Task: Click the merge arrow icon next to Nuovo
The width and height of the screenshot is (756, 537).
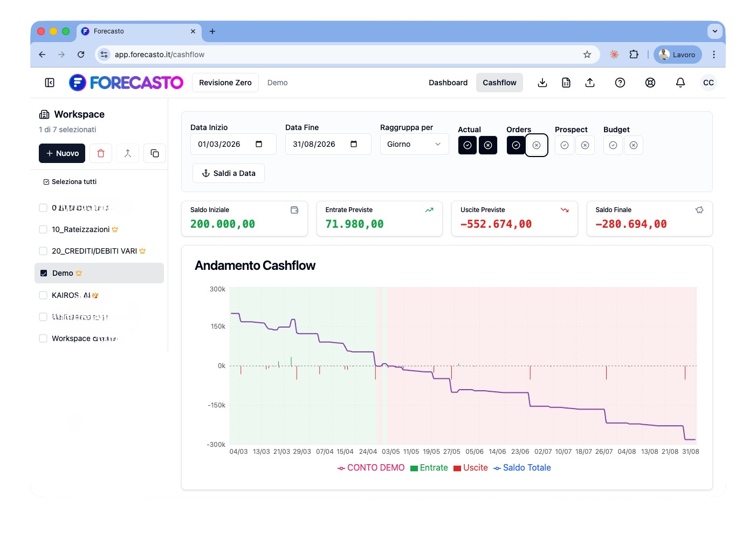Action: (x=128, y=153)
